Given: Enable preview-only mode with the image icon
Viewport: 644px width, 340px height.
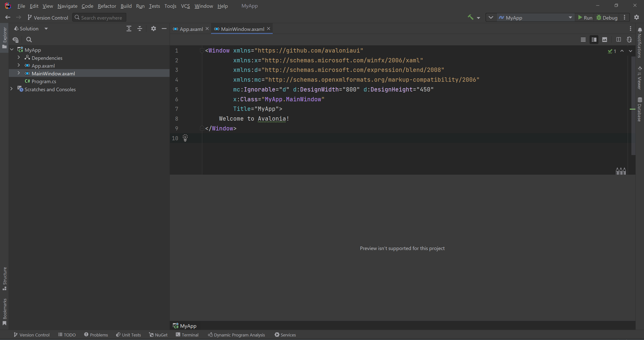Looking at the screenshot, I should pos(605,39).
